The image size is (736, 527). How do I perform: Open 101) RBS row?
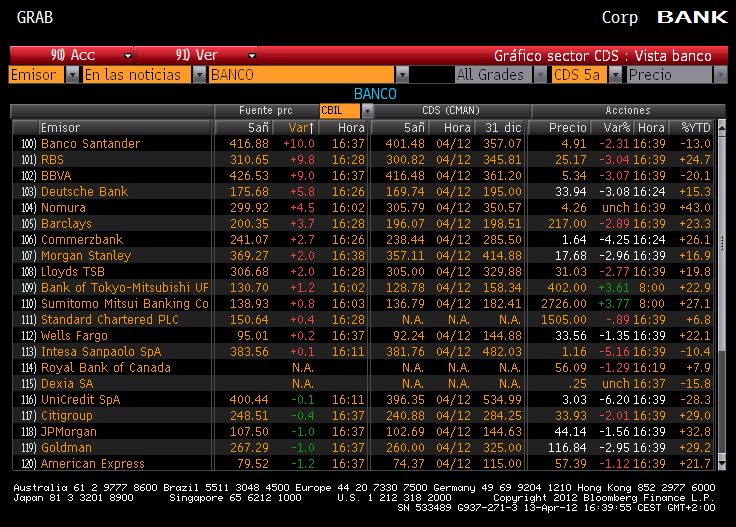pos(362,160)
